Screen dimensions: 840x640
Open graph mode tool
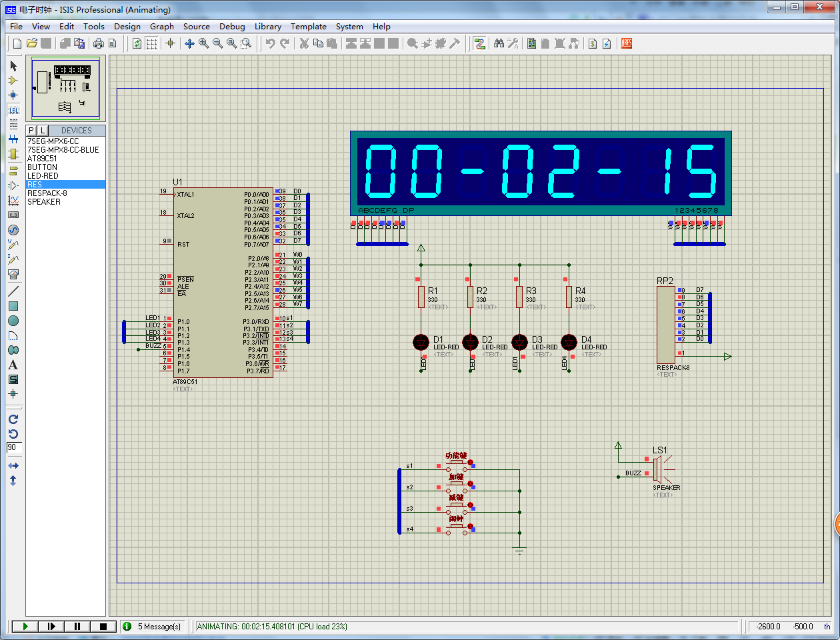13,200
